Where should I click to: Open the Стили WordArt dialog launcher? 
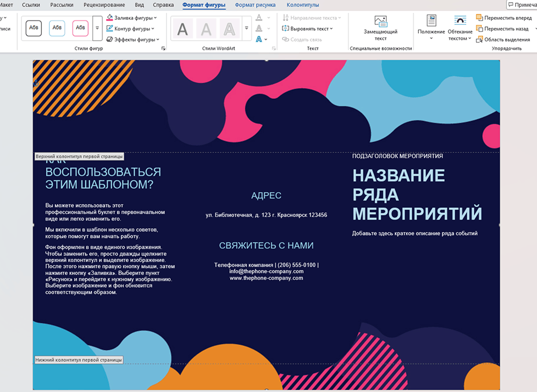coord(274,49)
